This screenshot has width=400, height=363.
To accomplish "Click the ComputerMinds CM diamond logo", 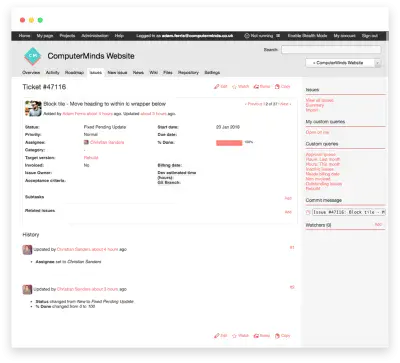I will [x=33, y=56].
